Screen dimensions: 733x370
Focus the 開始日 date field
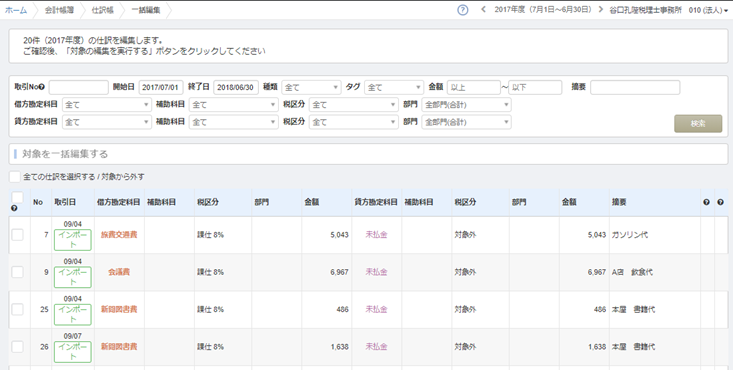pos(161,87)
